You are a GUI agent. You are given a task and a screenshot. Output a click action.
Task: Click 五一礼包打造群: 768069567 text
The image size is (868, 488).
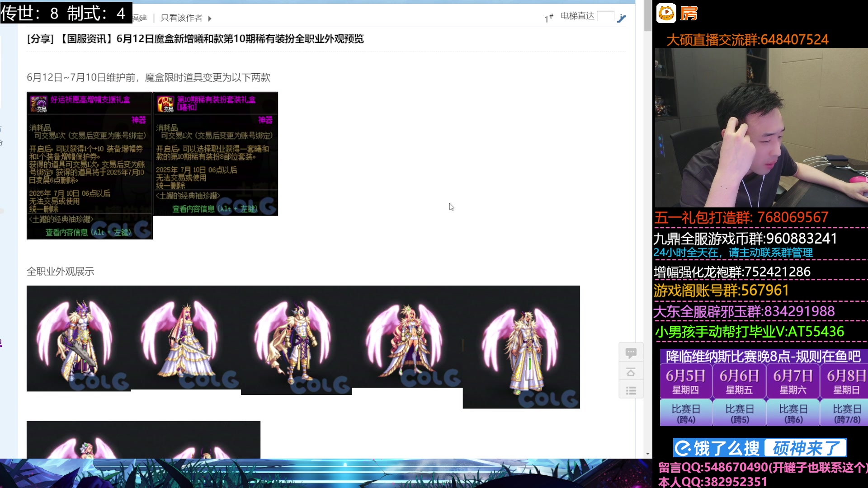tap(741, 218)
